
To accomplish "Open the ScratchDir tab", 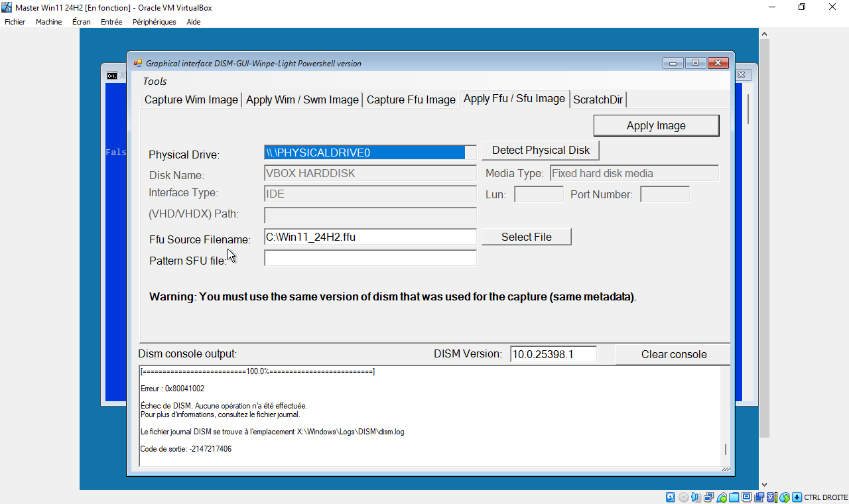I will (598, 100).
